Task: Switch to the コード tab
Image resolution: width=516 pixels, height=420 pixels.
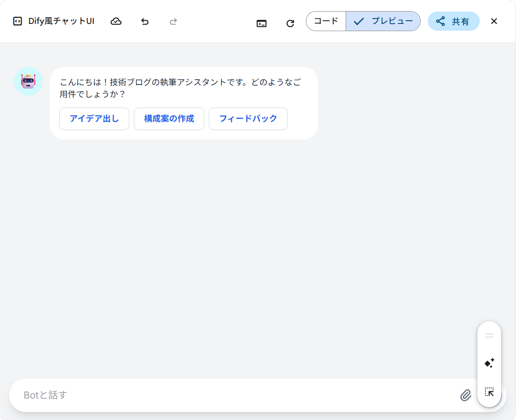Action: (326, 21)
